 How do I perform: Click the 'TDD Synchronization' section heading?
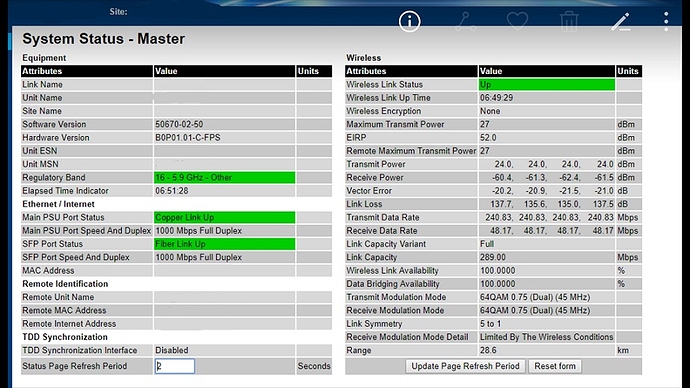tap(65, 337)
